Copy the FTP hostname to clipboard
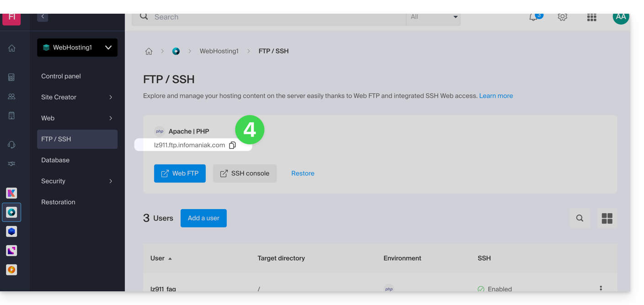The width and height of the screenshot is (644, 305). pyautogui.click(x=232, y=145)
